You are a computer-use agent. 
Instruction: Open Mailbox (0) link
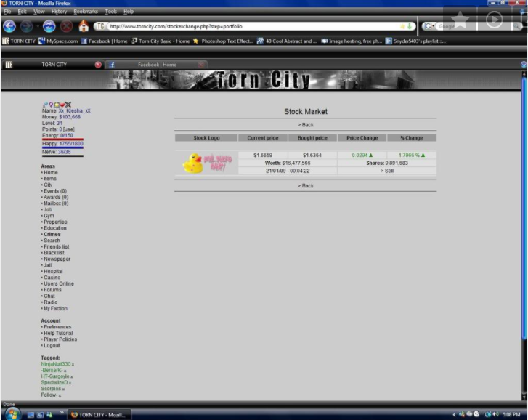(56, 203)
